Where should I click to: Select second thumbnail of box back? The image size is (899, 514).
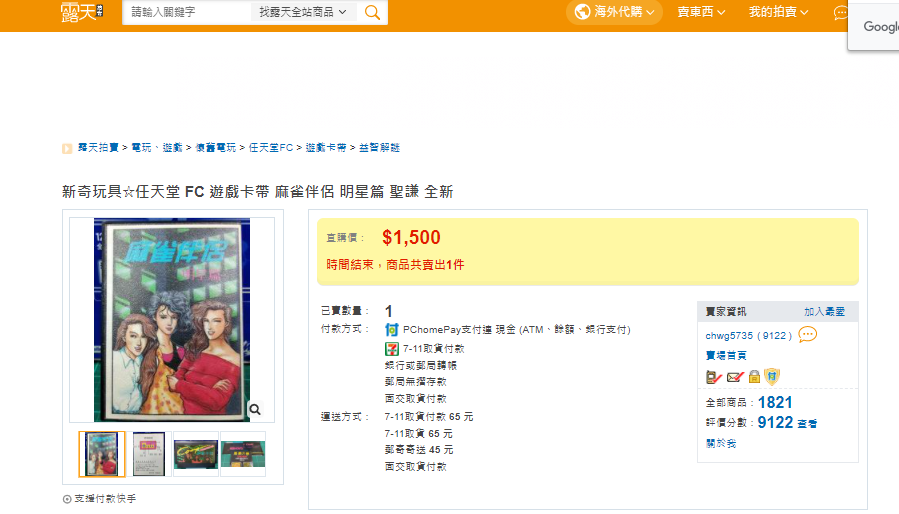pos(149,454)
